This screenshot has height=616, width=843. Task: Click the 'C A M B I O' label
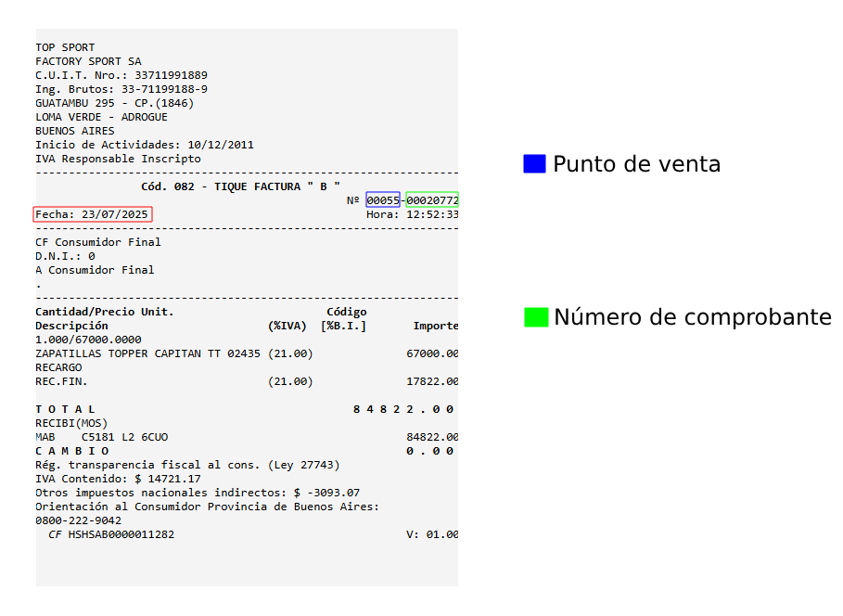pos(72,451)
